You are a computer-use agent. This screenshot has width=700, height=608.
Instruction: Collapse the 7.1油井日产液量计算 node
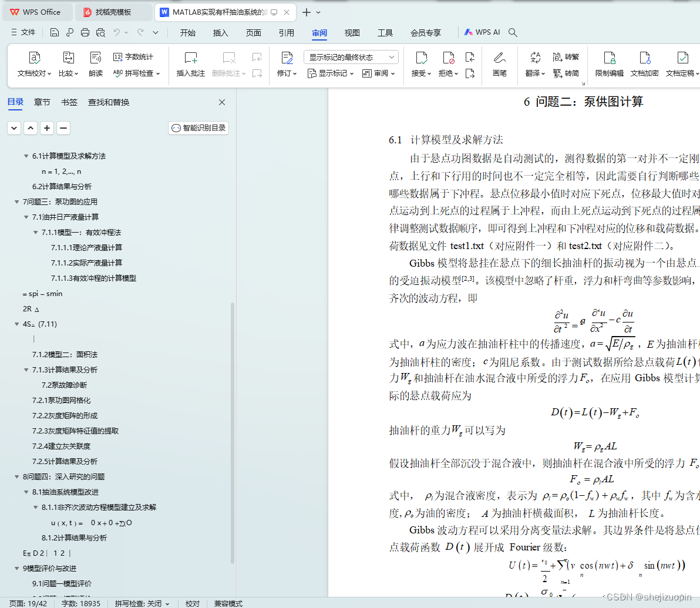click(26, 217)
